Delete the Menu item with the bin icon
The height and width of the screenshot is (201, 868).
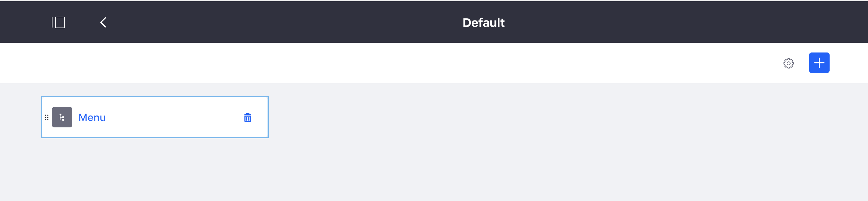248,118
